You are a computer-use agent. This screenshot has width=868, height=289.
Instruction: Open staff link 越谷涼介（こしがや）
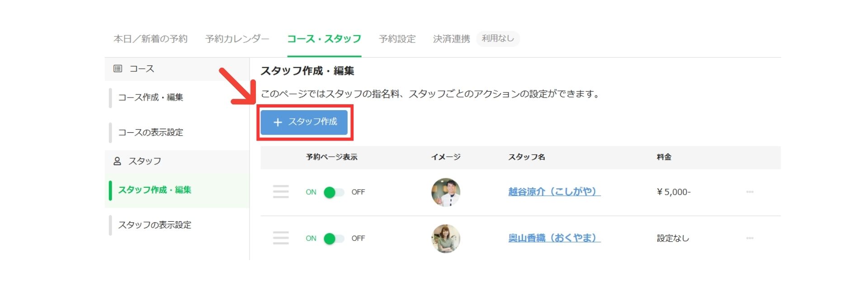tap(554, 191)
